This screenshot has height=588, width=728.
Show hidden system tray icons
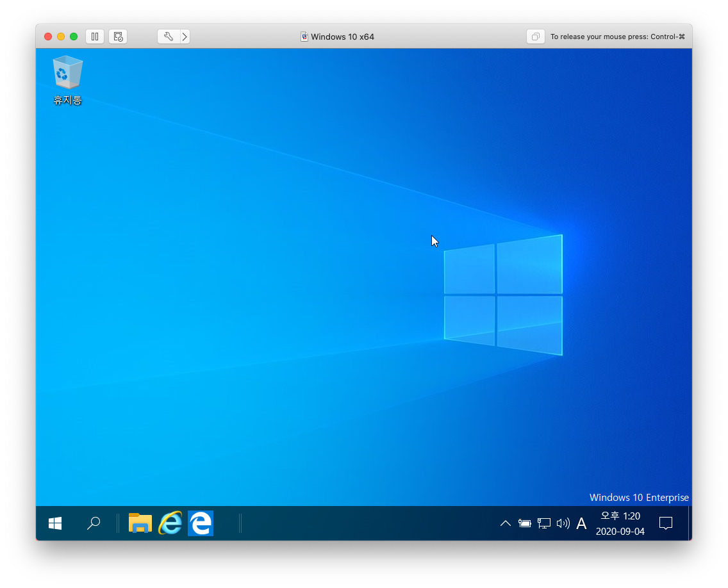tap(505, 523)
